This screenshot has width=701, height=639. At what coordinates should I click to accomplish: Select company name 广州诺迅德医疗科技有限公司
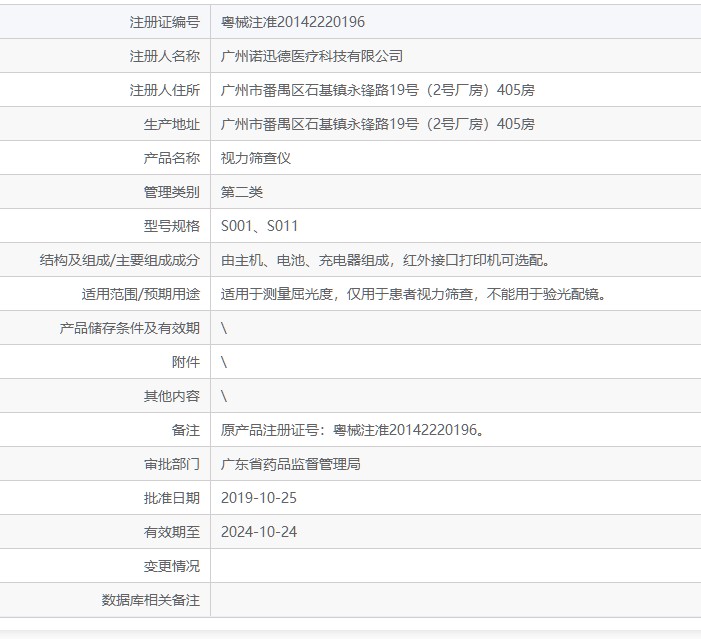[x=312, y=56]
